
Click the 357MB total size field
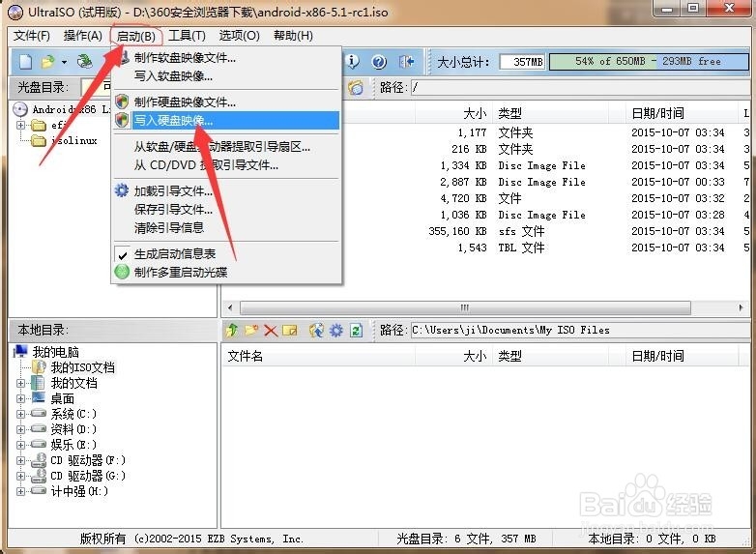[522, 62]
